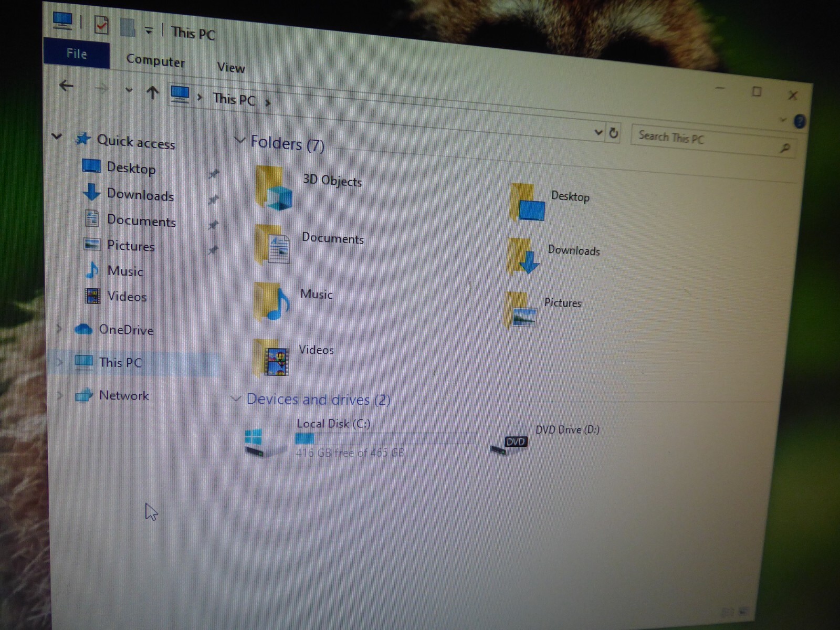Viewport: 840px width, 630px height.
Task: Click the pin icon beside sidebar Downloads
Action: (x=213, y=199)
